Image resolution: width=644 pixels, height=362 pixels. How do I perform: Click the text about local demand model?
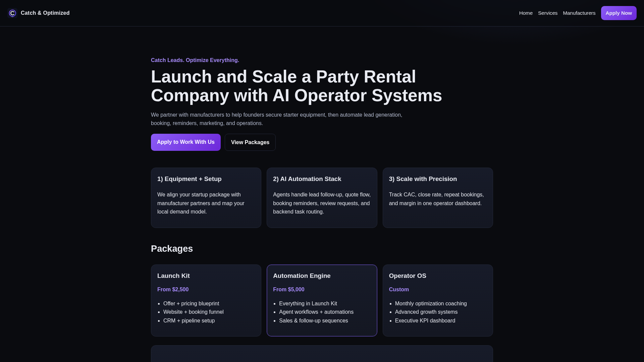pos(201,203)
